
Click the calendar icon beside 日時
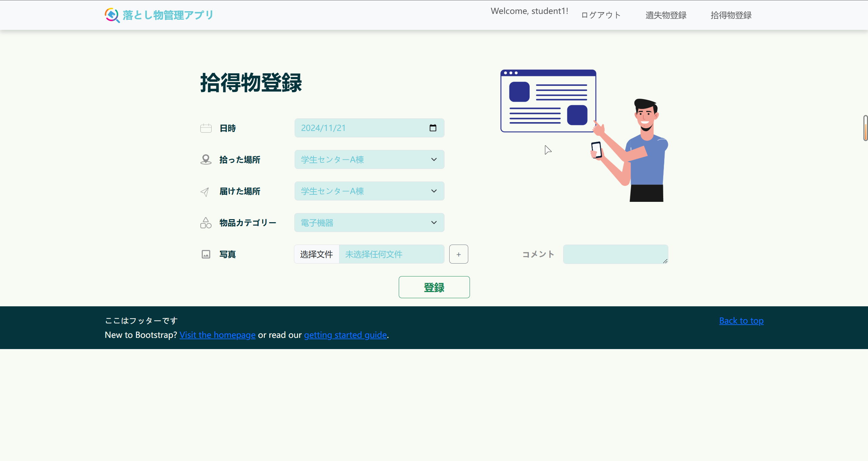(x=206, y=128)
